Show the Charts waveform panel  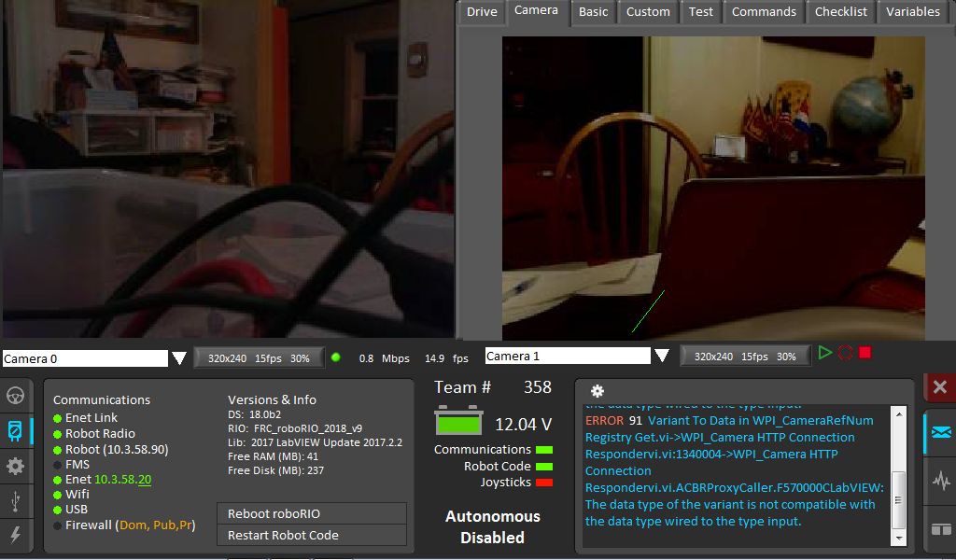[x=940, y=482]
